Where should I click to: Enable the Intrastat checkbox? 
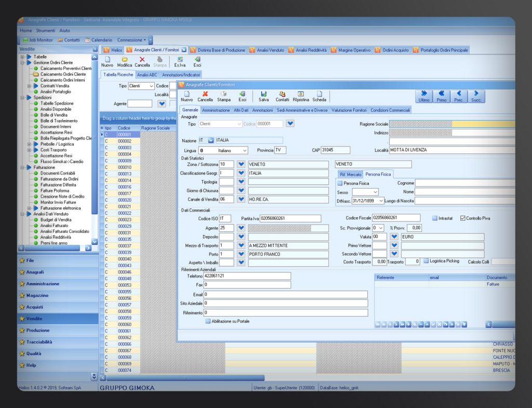click(435, 218)
